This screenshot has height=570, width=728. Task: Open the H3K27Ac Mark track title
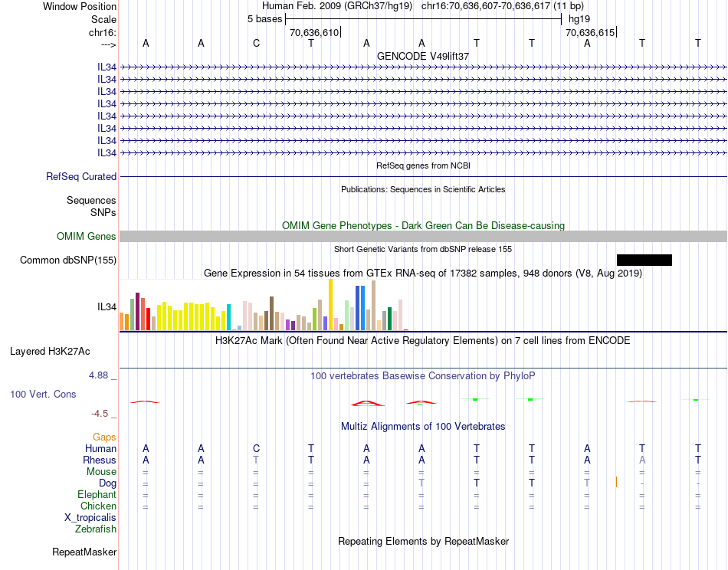[423, 341]
